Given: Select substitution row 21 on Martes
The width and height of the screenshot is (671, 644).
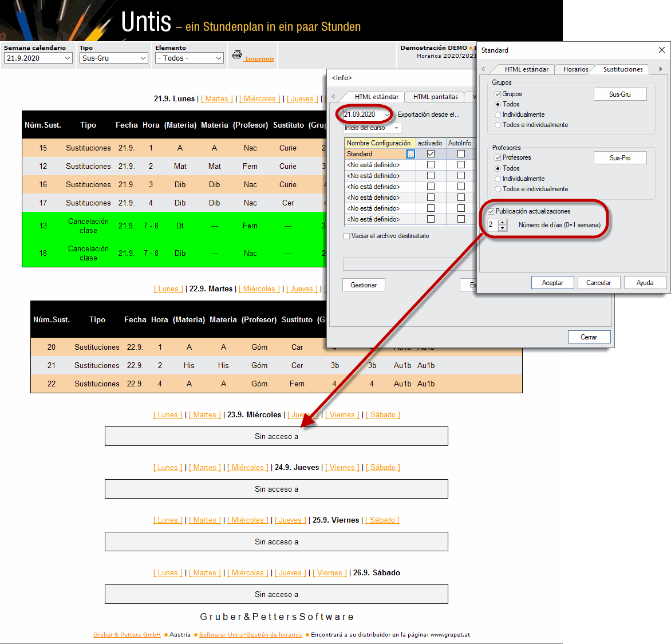Looking at the screenshot, I should (277, 365).
